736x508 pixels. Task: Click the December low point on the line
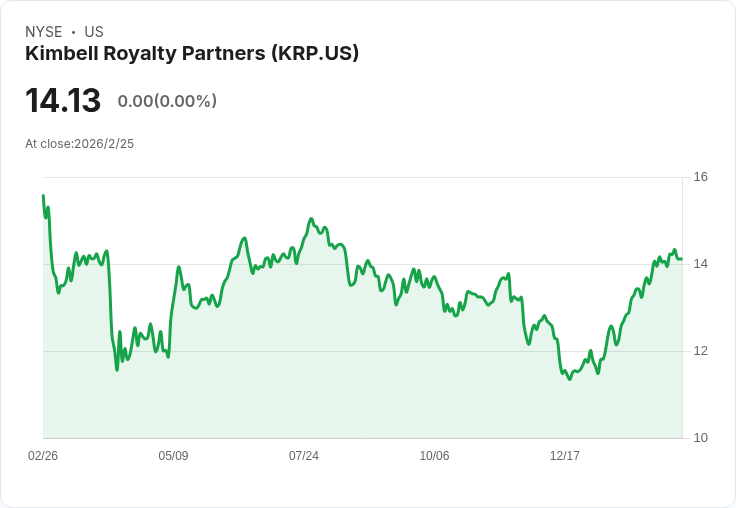[570, 379]
